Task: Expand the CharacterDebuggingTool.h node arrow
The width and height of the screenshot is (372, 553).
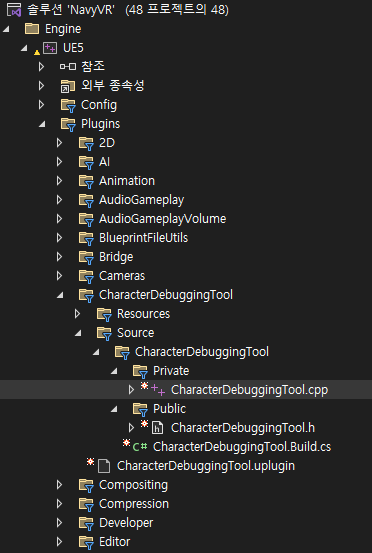Action: (131, 428)
